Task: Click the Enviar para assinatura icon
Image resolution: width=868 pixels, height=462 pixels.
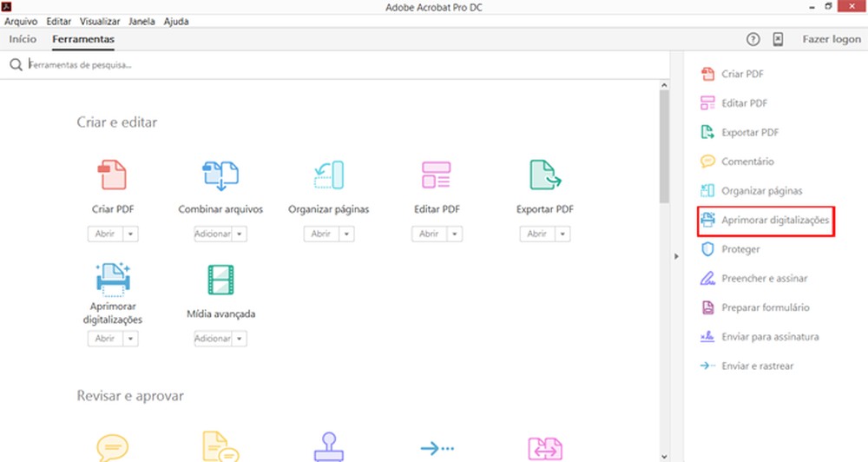Action: tap(707, 336)
